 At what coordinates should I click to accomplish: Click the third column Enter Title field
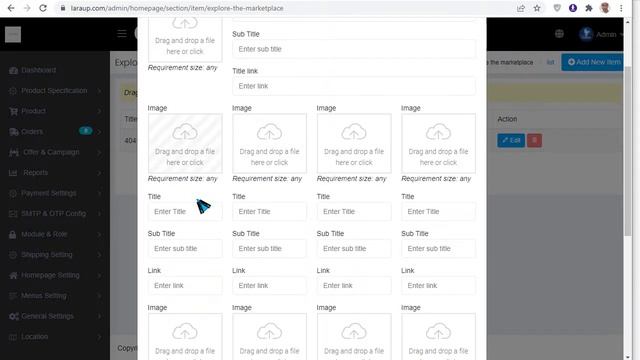coord(354,211)
